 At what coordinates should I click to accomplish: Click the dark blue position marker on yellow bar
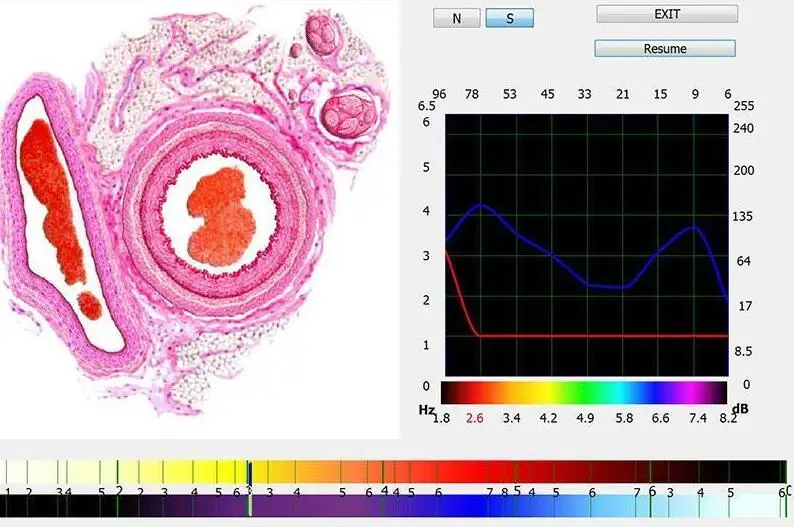tap(250, 473)
